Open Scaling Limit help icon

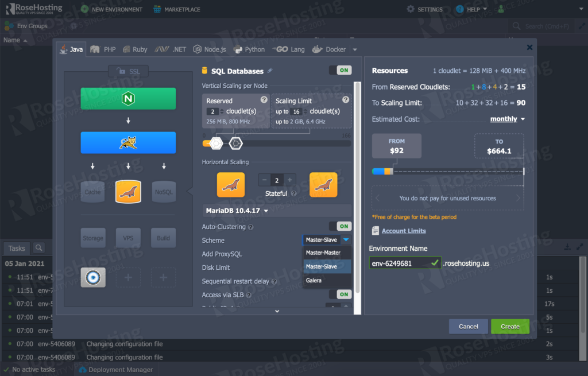coord(346,100)
